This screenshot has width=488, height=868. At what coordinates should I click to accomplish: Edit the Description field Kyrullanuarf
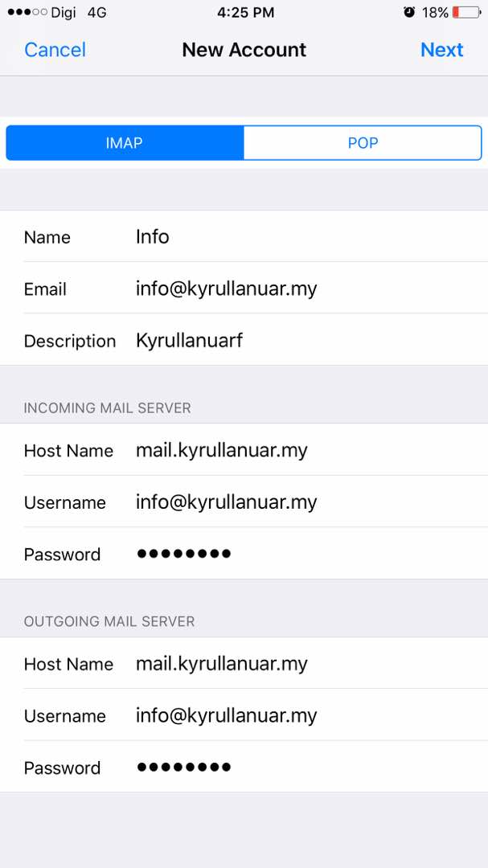pyautogui.click(x=244, y=340)
